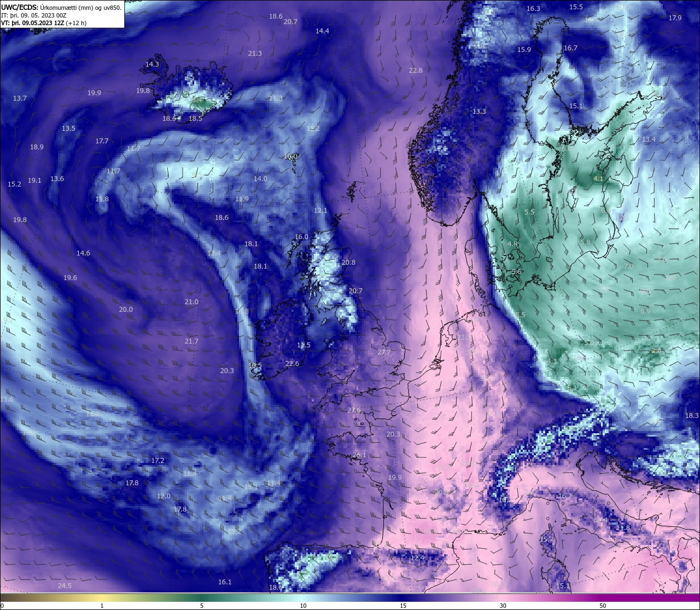Click the 14.6 value label

coord(83,253)
